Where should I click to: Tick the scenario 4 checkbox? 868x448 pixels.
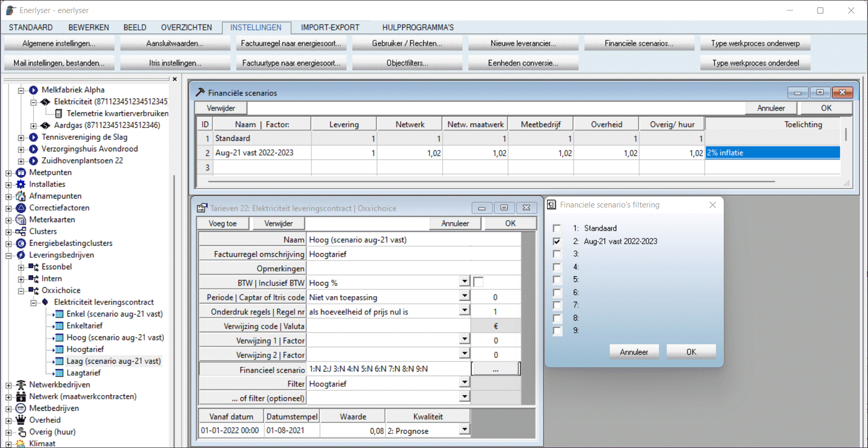[557, 267]
